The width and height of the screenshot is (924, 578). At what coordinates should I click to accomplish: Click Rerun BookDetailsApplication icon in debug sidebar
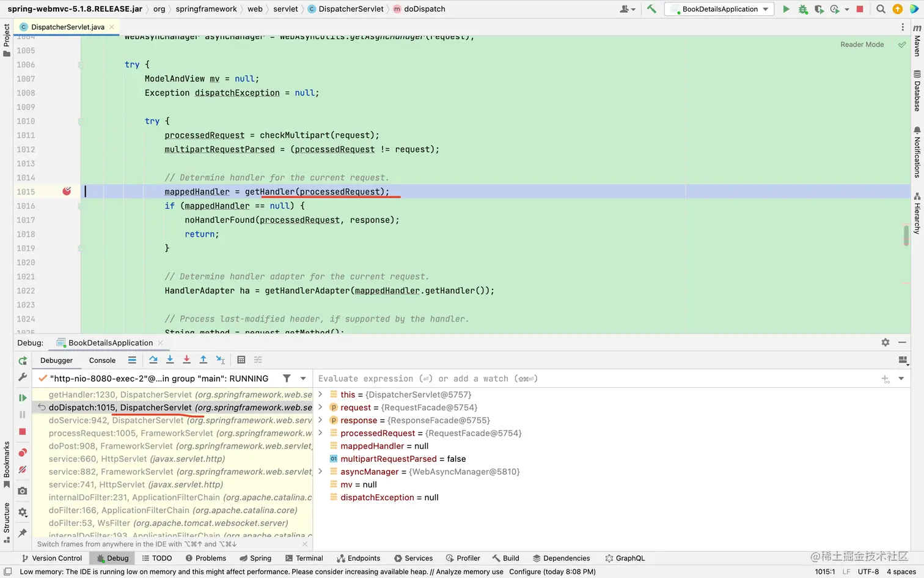[x=23, y=361]
